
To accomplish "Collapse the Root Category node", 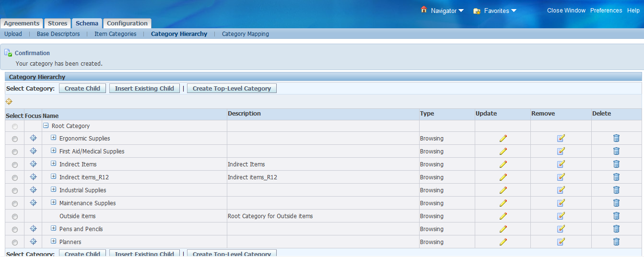I will (x=46, y=126).
